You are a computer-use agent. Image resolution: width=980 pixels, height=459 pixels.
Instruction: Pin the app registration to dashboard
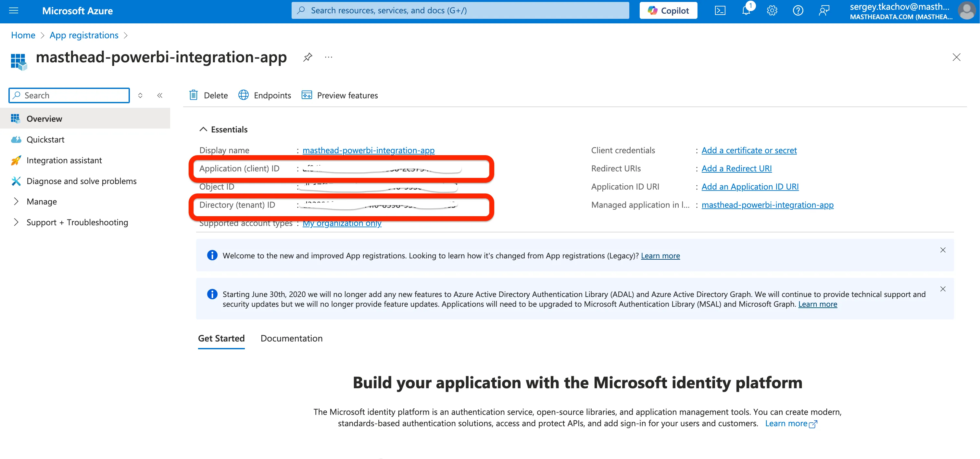[308, 57]
